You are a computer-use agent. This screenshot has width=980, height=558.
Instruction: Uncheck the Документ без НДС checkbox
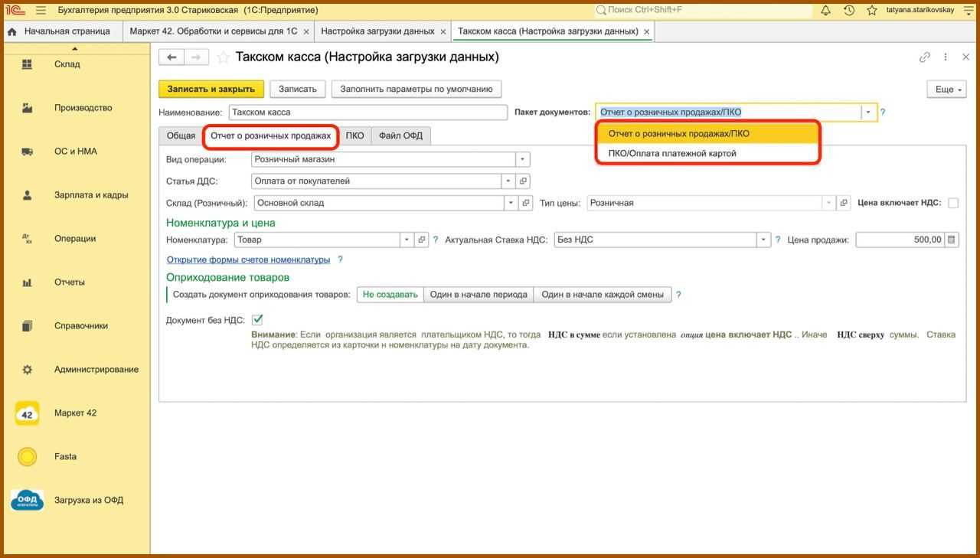(x=257, y=320)
